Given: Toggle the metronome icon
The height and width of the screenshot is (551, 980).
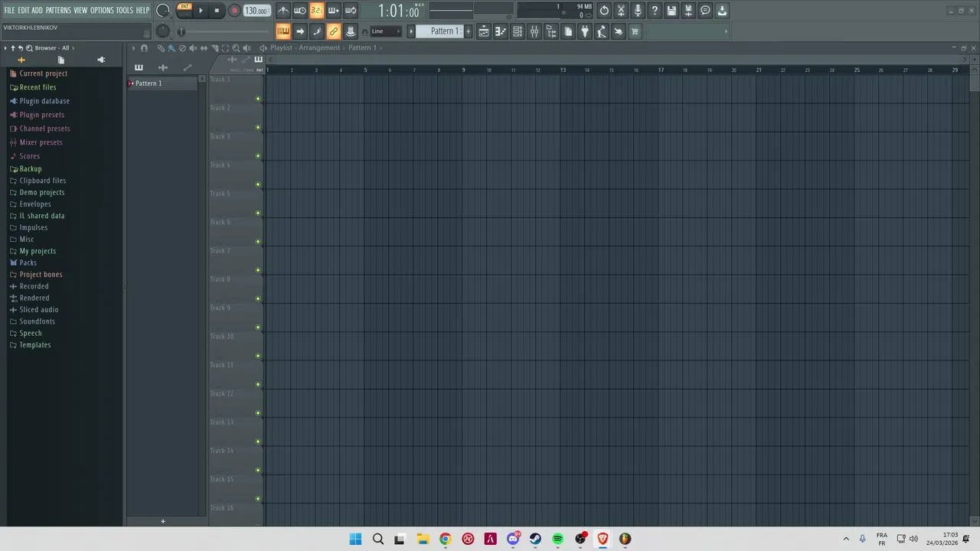Looking at the screenshot, I should [283, 11].
